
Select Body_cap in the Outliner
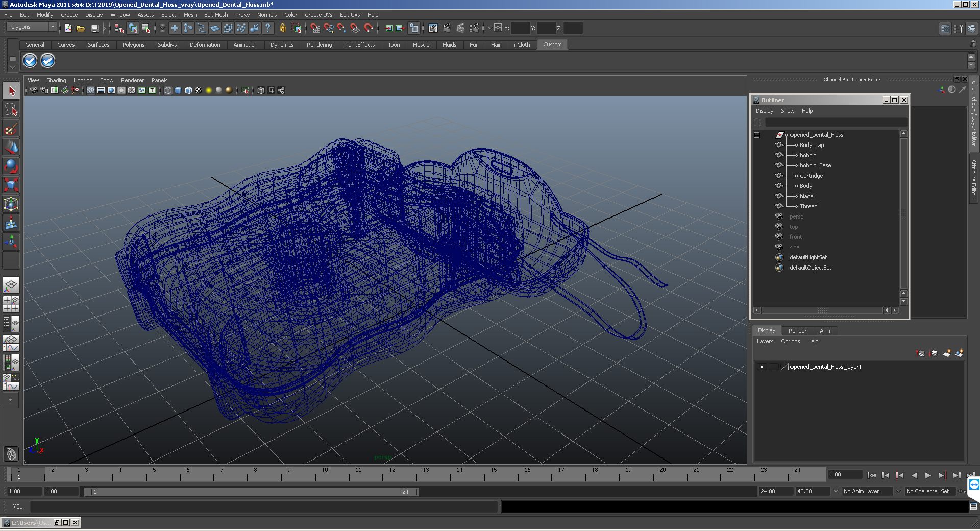coord(812,145)
